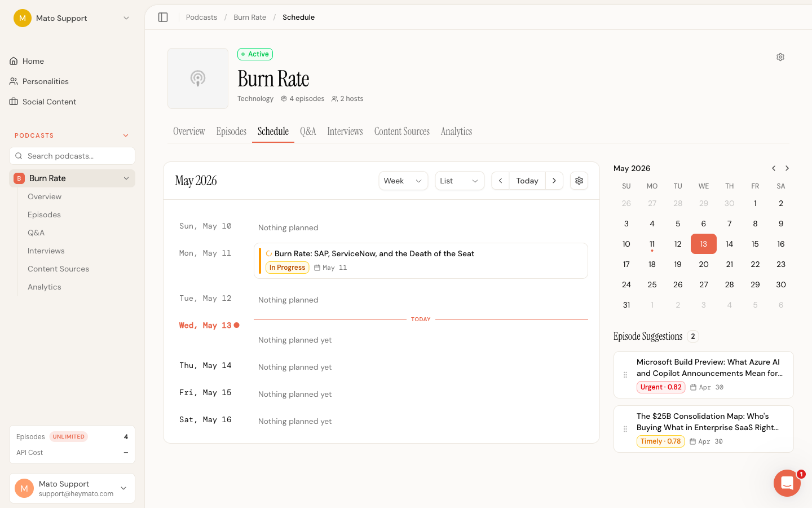The height and width of the screenshot is (508, 812).
Task: Open the Interviews tab
Action: (345, 132)
